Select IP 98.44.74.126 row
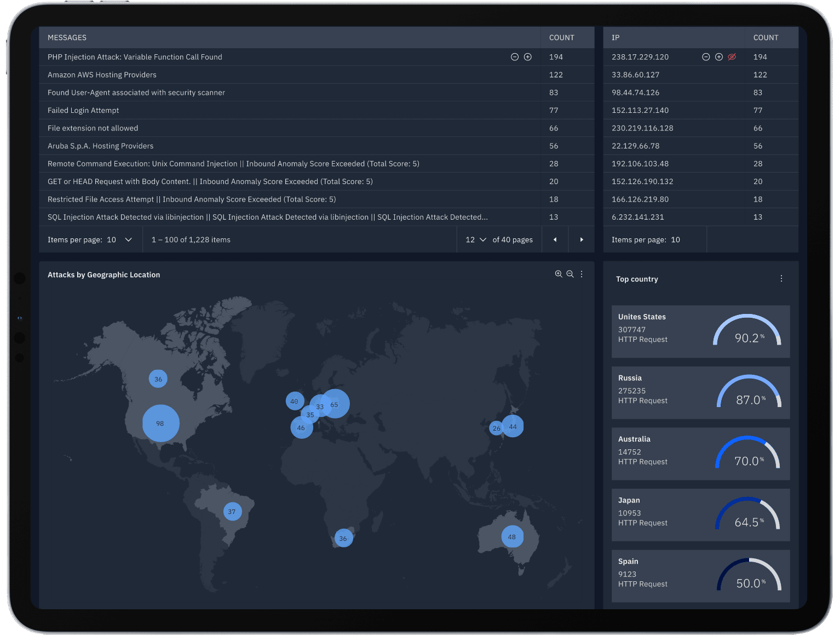This screenshot has height=635, width=840. [x=701, y=93]
